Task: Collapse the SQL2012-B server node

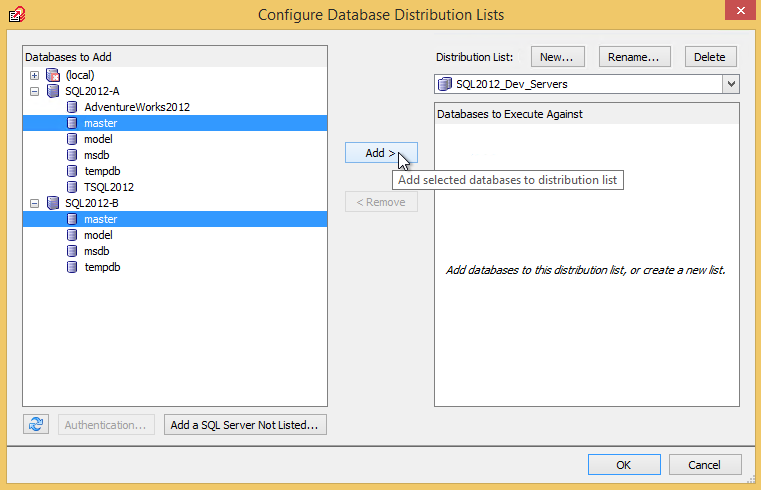Action: [x=35, y=203]
